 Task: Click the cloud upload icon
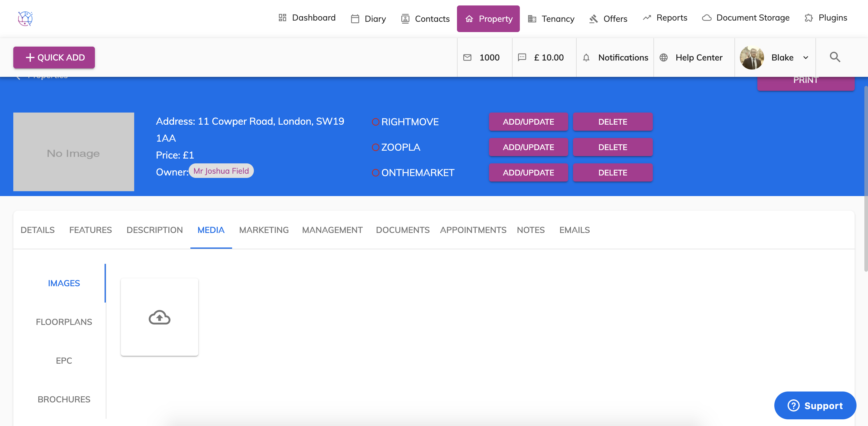click(159, 317)
